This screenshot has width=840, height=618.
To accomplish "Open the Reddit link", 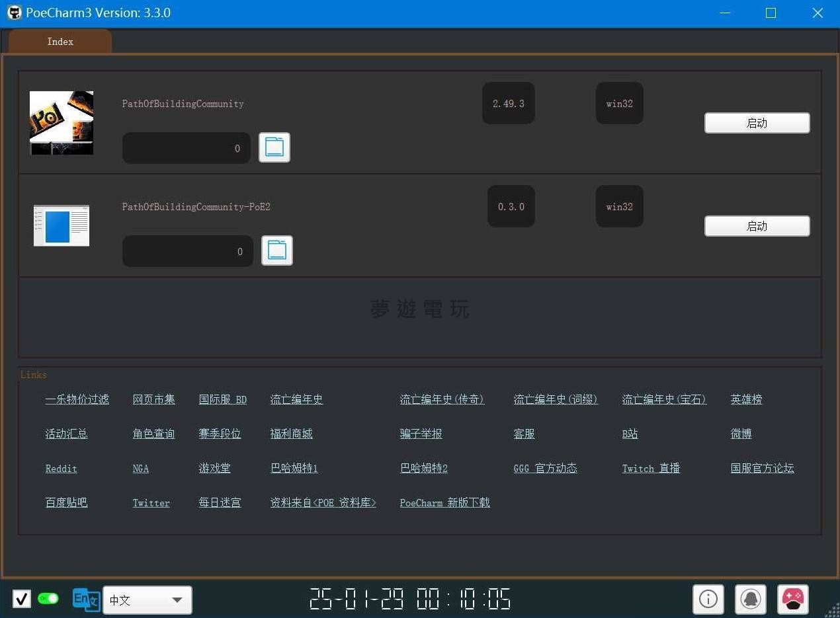I will tap(62, 469).
